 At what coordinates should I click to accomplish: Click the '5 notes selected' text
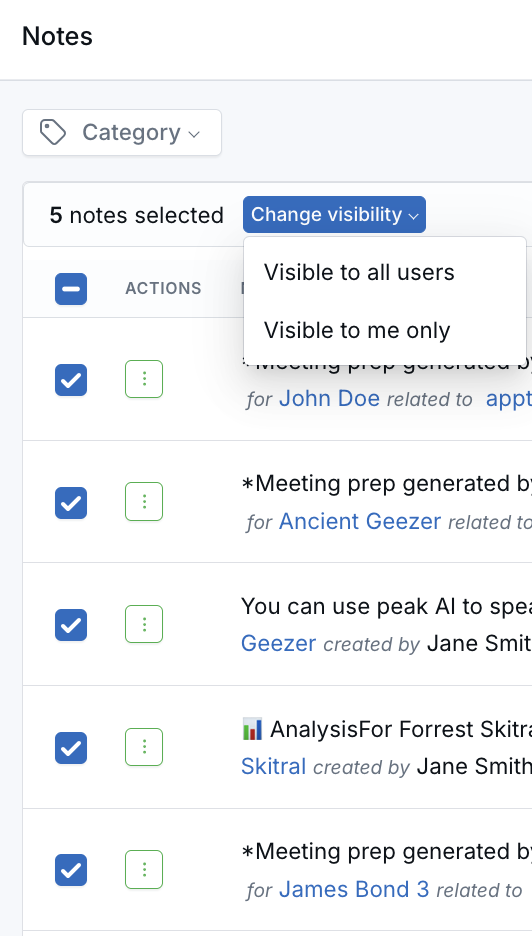pos(137,215)
